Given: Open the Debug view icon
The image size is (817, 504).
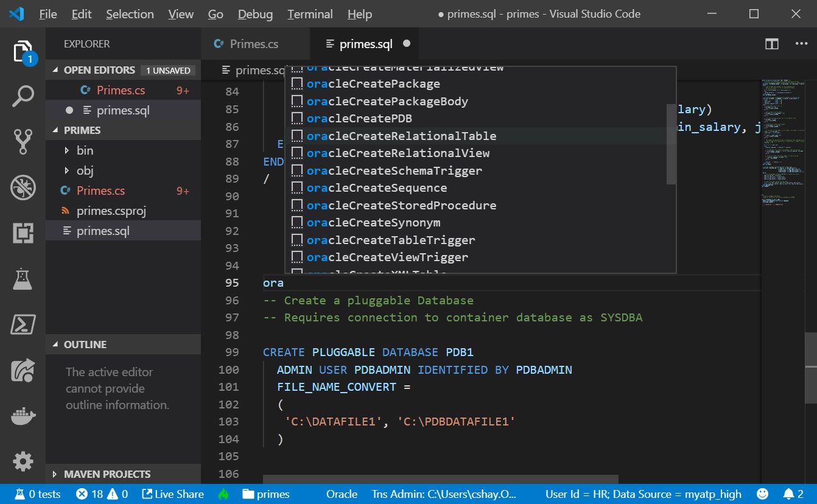Looking at the screenshot, I should (23, 187).
